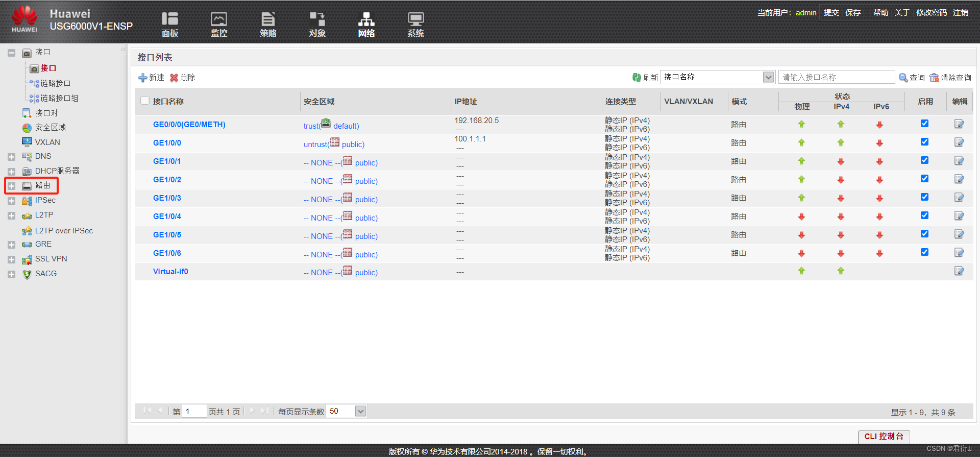The image size is (980, 457).
Task: Select 链路接口组 in the sidebar tree
Action: pos(59,98)
